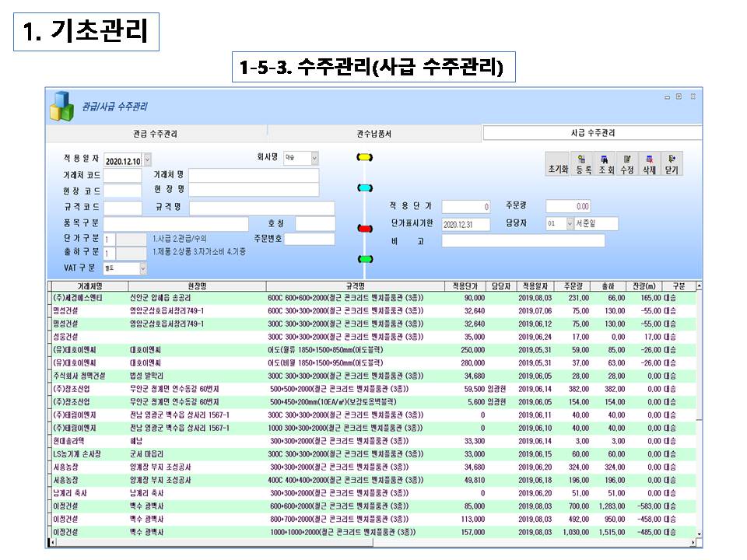747x560 pixels.
Task: Click the colored blocks app logo
Action: (62, 107)
